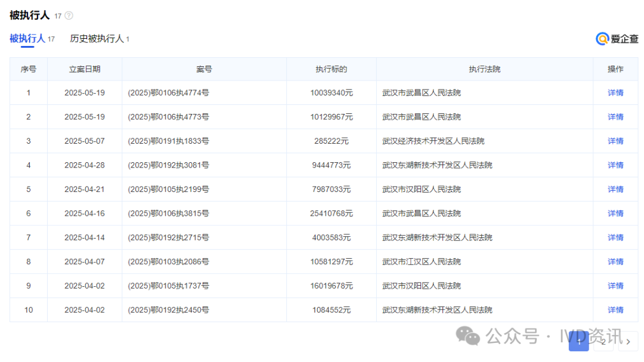Select case number (2025)鄂0105执1737号
This screenshot has height=362, width=644.
(168, 286)
